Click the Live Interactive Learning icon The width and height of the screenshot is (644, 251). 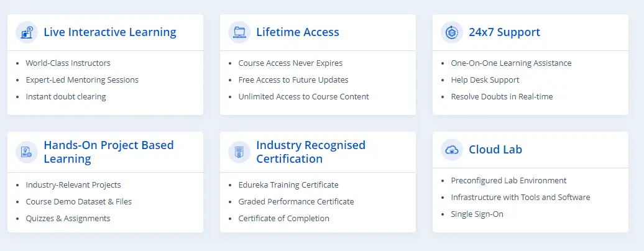tap(27, 32)
